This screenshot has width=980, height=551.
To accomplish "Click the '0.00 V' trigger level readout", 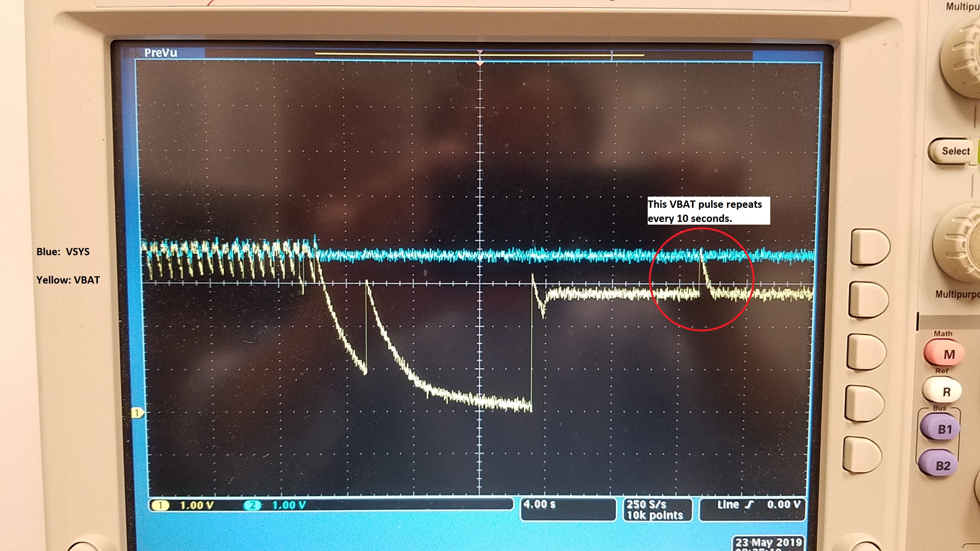I will (x=784, y=505).
